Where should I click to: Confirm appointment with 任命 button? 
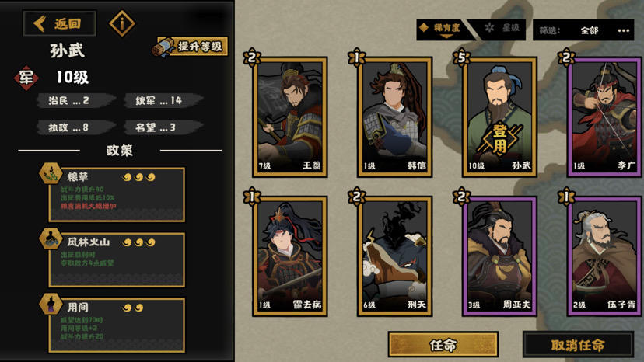click(x=443, y=345)
